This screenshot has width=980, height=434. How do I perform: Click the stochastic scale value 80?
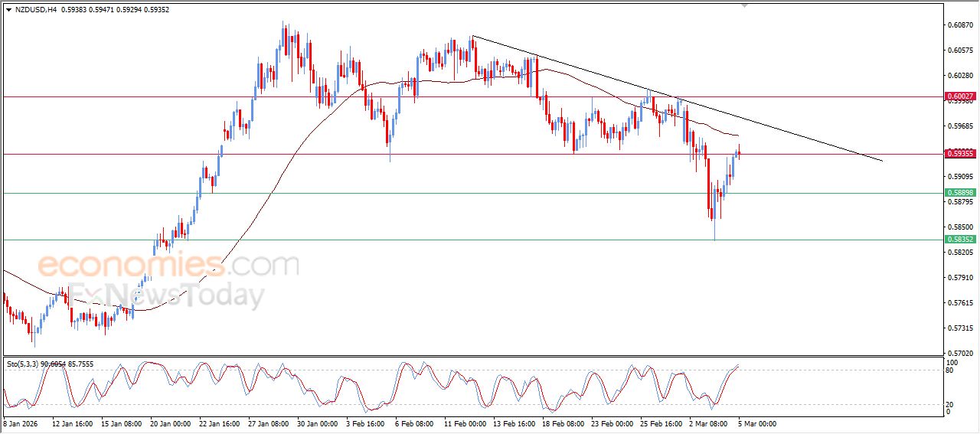tap(951, 370)
